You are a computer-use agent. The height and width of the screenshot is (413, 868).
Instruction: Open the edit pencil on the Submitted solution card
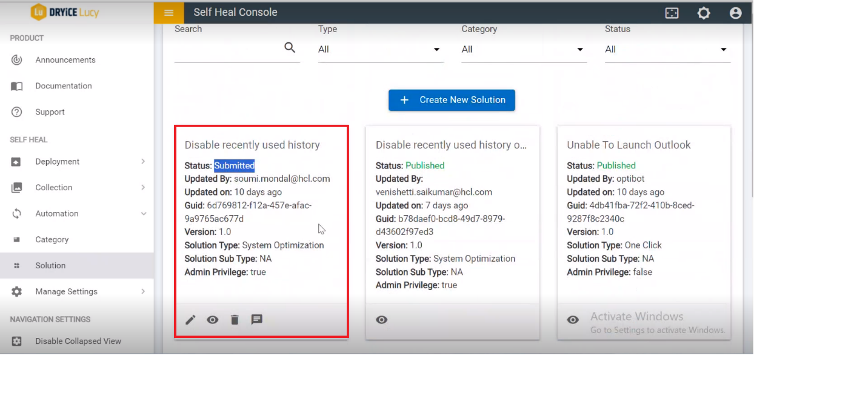[x=190, y=320]
